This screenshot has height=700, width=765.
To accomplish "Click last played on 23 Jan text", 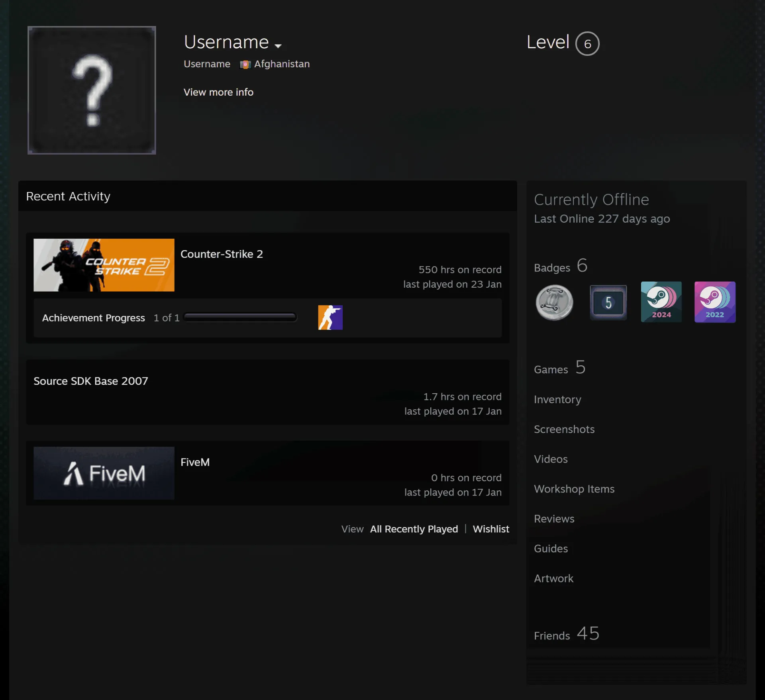I will 452,284.
